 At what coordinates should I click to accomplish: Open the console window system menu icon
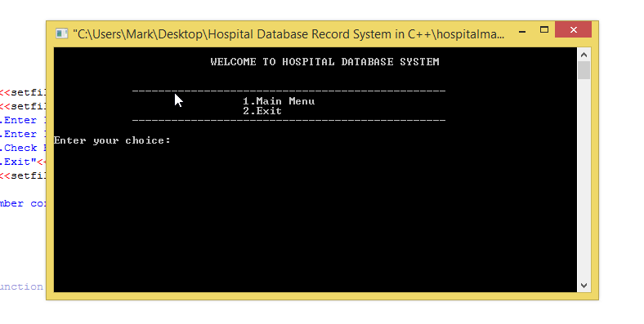(x=61, y=33)
